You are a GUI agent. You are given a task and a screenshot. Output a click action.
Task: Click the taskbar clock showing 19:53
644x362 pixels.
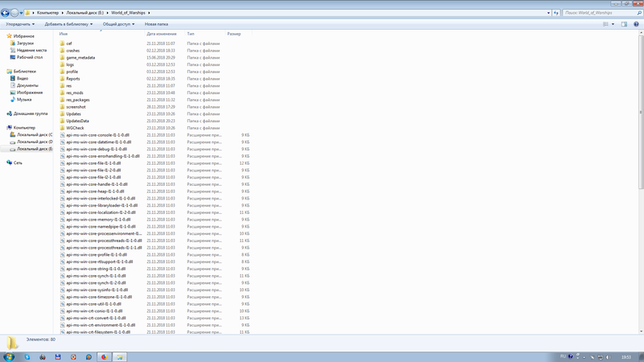[626, 357]
